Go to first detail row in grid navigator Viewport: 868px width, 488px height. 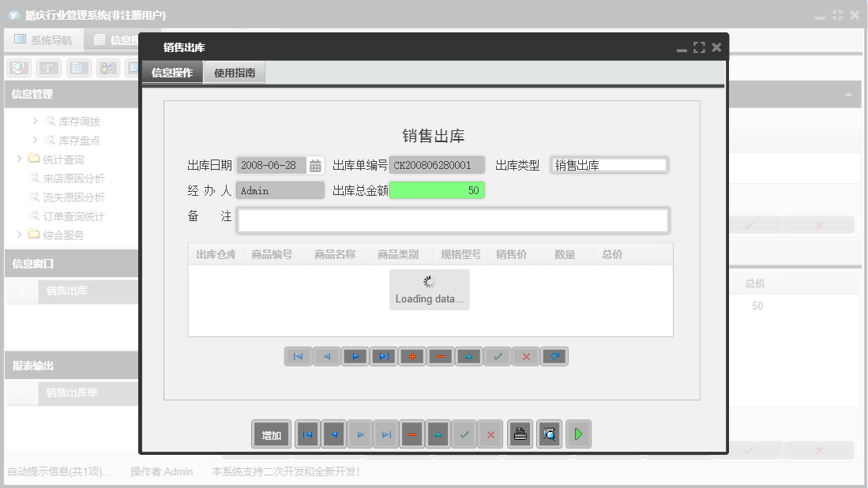(x=298, y=356)
